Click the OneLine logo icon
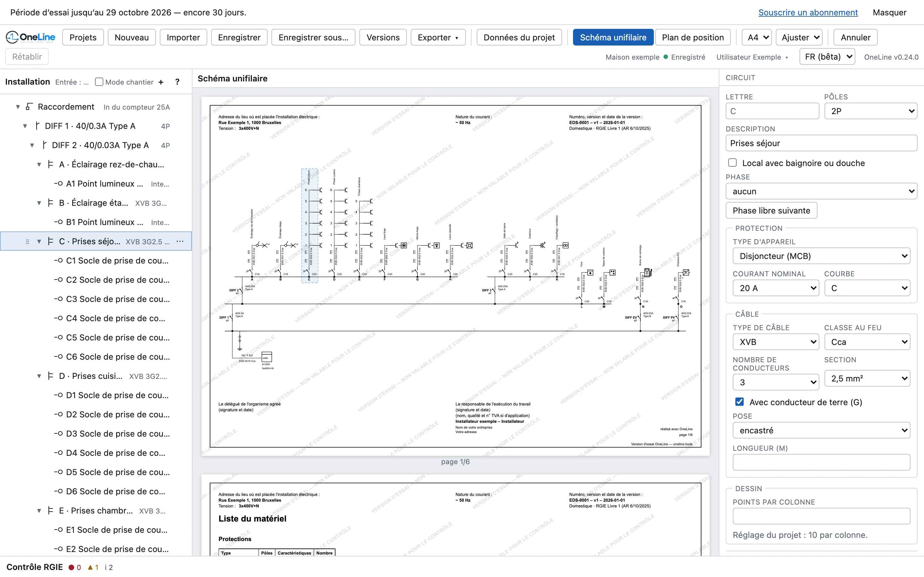 click(12, 37)
